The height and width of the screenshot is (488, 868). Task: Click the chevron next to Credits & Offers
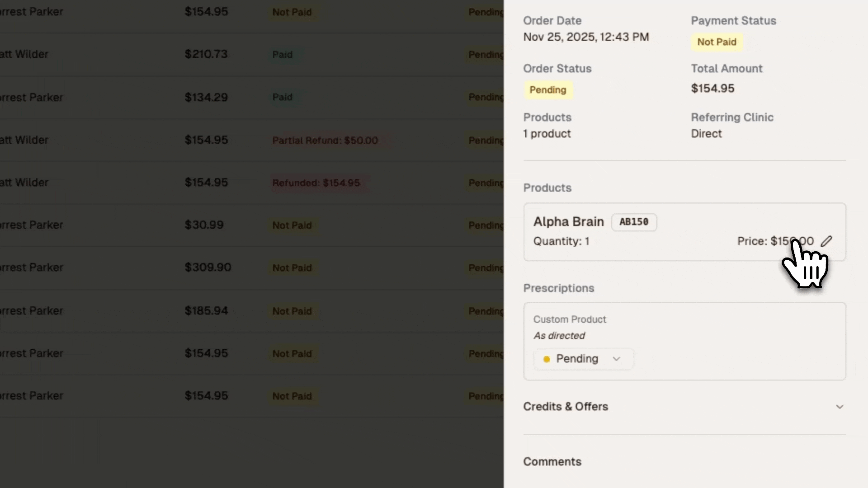coord(840,407)
